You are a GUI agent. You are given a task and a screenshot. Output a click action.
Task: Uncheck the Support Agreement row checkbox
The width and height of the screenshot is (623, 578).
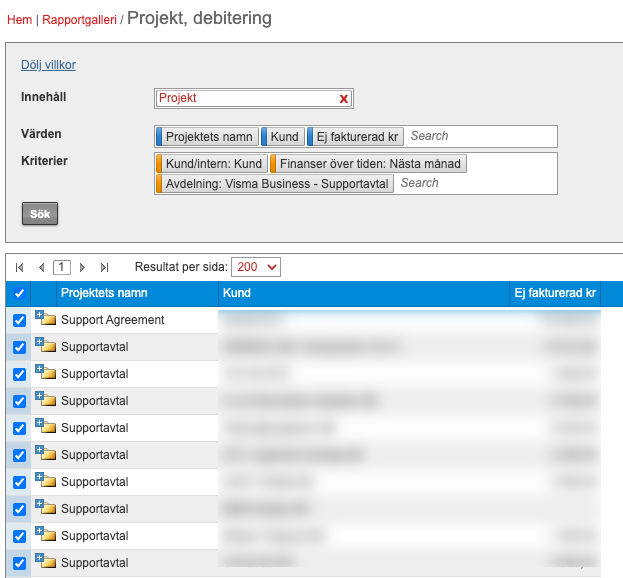point(19,320)
